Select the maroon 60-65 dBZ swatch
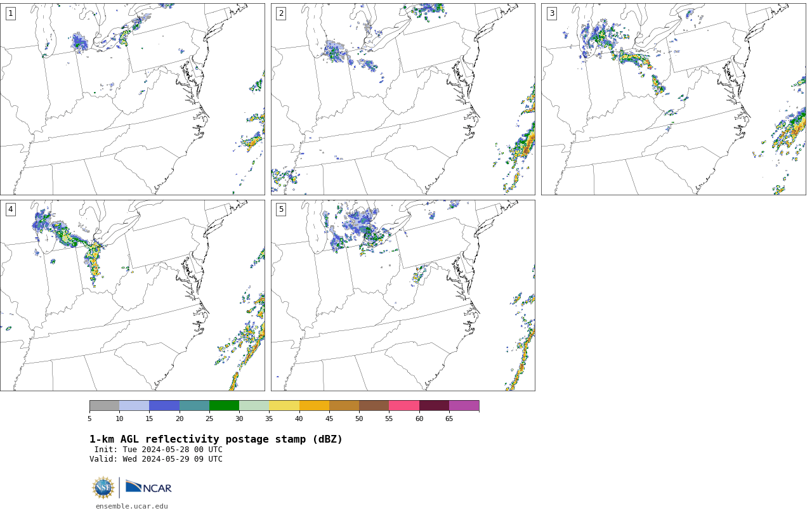The width and height of the screenshot is (812, 513). click(434, 406)
